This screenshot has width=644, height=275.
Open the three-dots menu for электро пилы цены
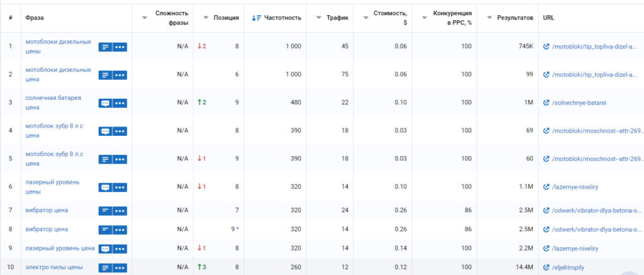(119, 268)
